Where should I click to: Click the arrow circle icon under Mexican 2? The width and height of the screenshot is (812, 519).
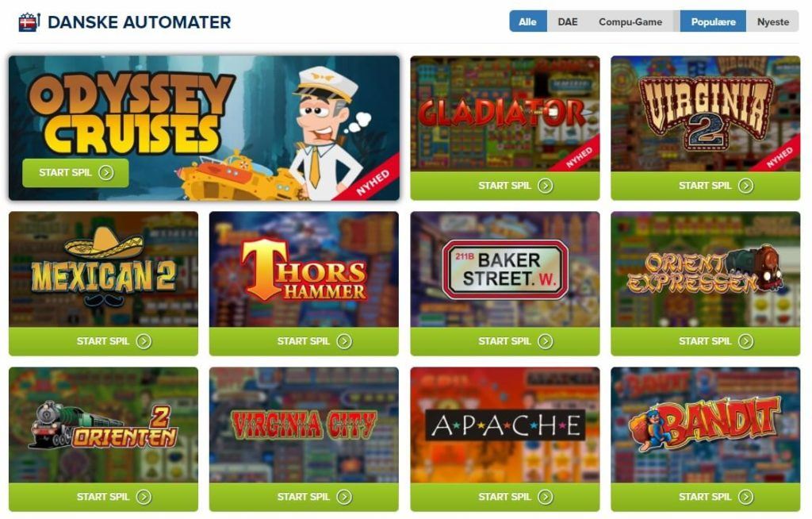tap(144, 341)
